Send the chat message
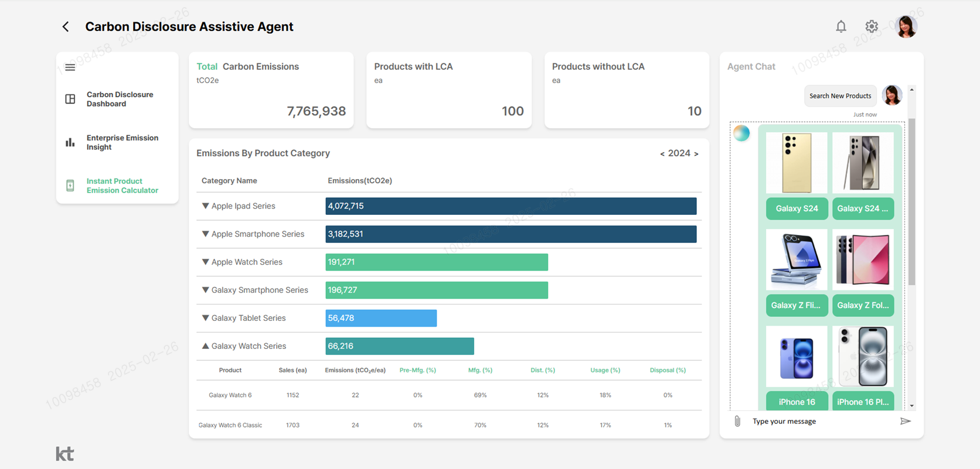Viewport: 980px width, 469px height. [906, 421]
